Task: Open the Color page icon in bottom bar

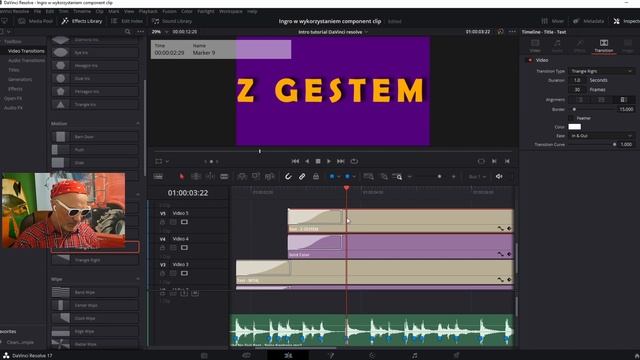Action: tap(372, 356)
